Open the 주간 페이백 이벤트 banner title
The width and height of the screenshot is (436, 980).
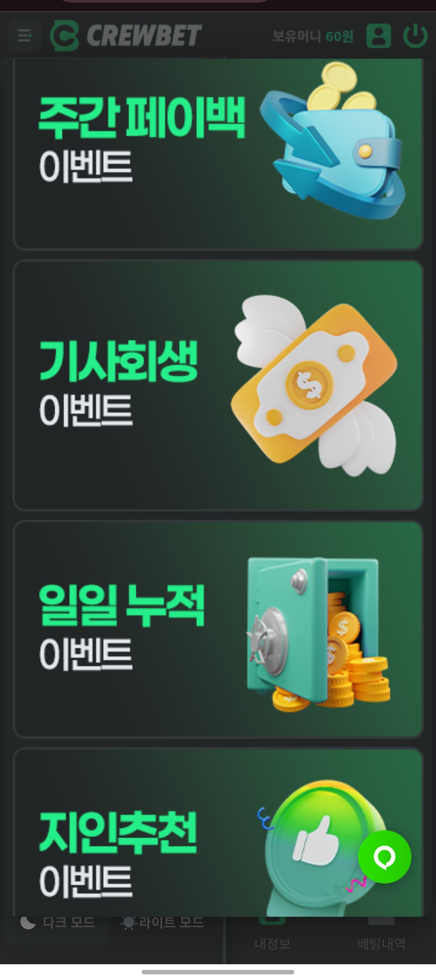pos(142,139)
